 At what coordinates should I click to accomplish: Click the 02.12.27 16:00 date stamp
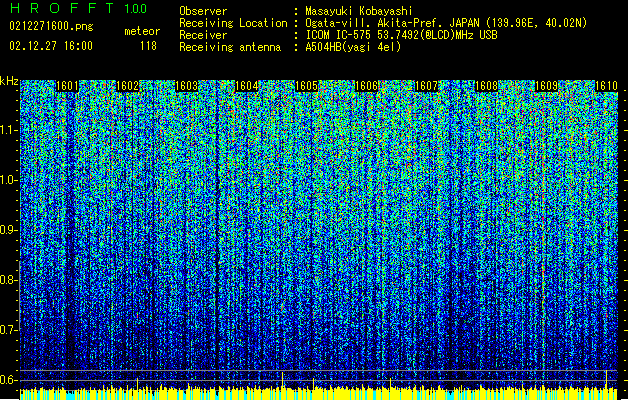[50, 46]
